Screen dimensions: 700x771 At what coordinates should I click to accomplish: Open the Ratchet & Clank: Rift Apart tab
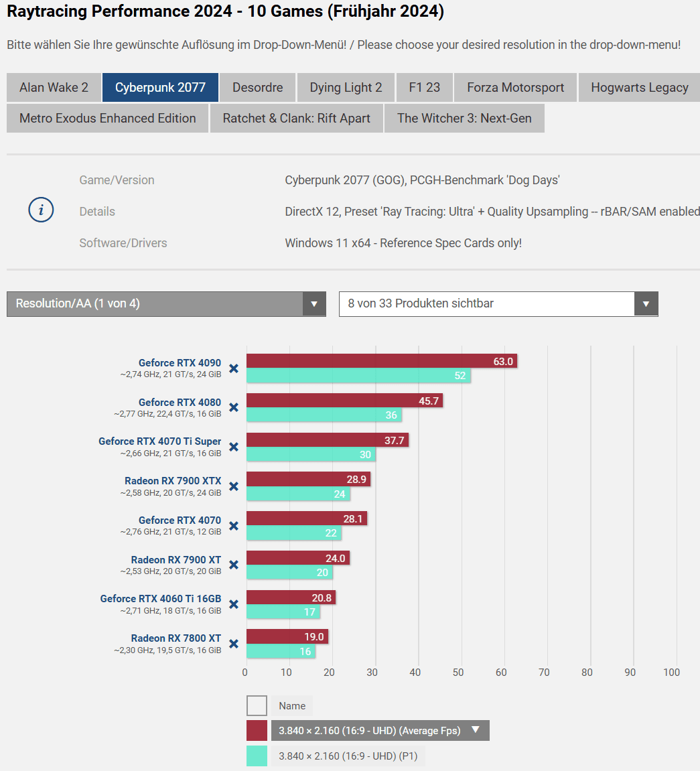(297, 119)
